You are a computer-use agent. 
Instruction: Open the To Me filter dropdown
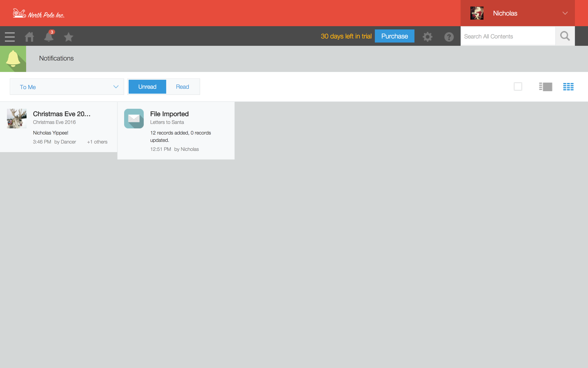point(67,87)
